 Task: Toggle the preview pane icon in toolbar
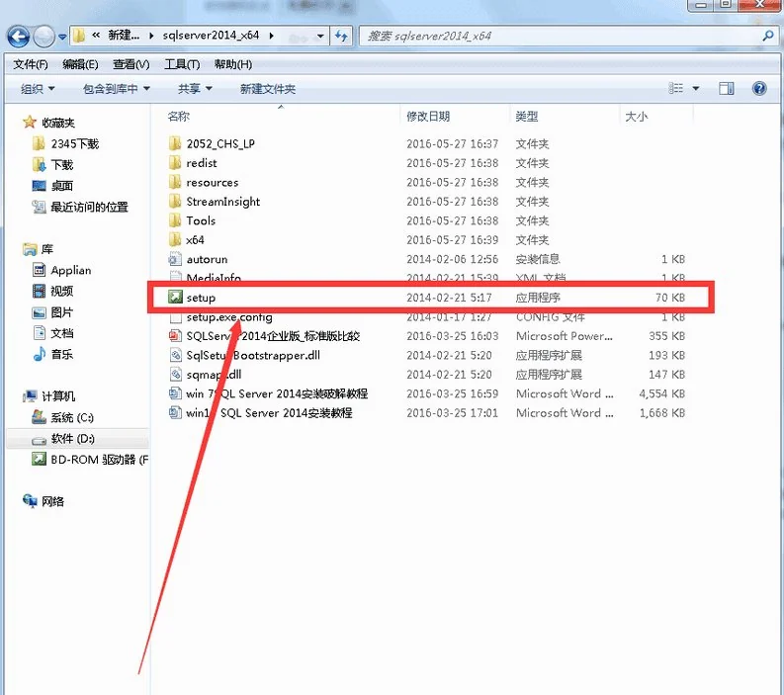[727, 89]
